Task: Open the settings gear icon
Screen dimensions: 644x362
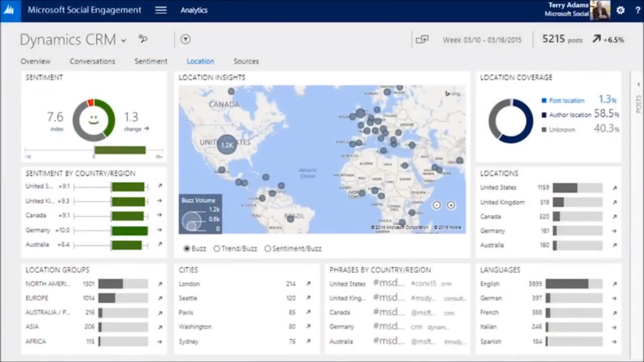Action: [620, 10]
